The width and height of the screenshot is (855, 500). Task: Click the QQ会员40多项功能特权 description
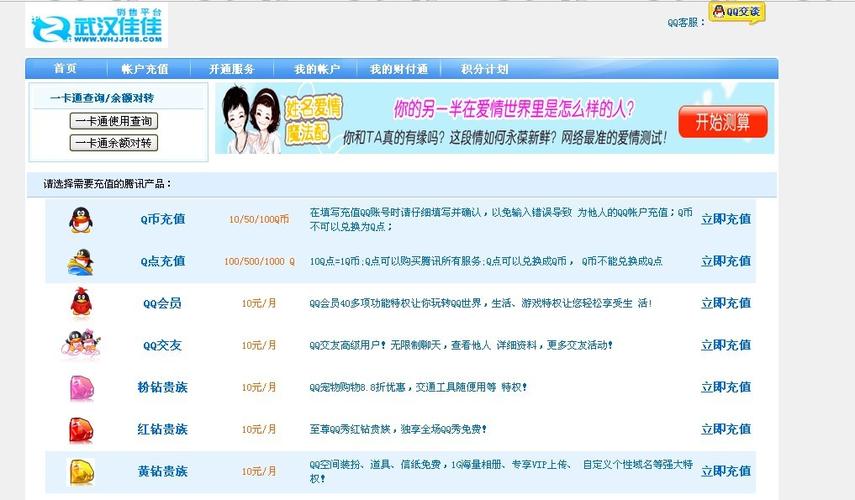coord(480,303)
